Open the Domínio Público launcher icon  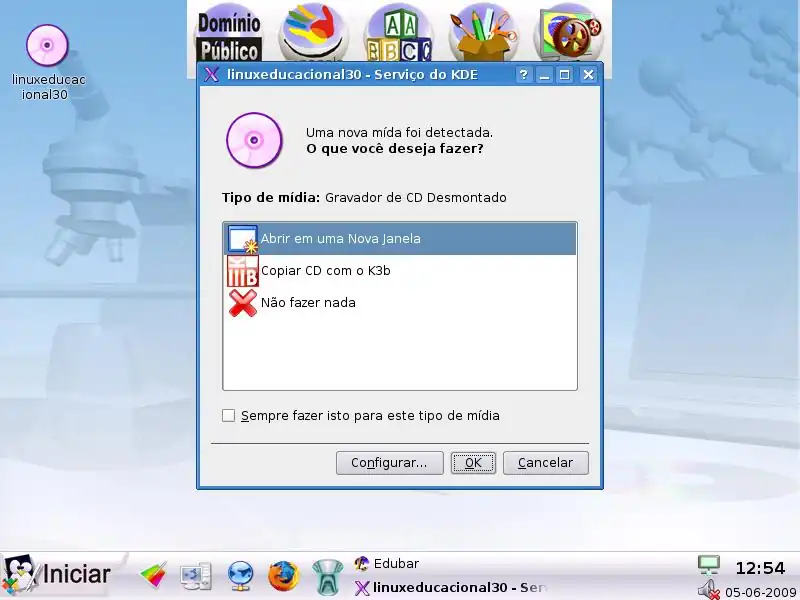[x=229, y=33]
